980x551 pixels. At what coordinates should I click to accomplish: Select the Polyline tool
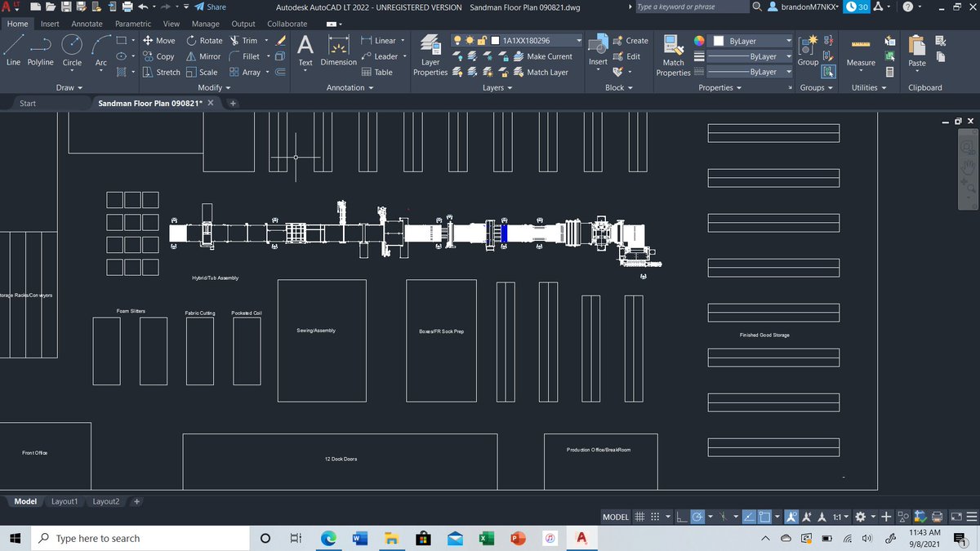40,51
